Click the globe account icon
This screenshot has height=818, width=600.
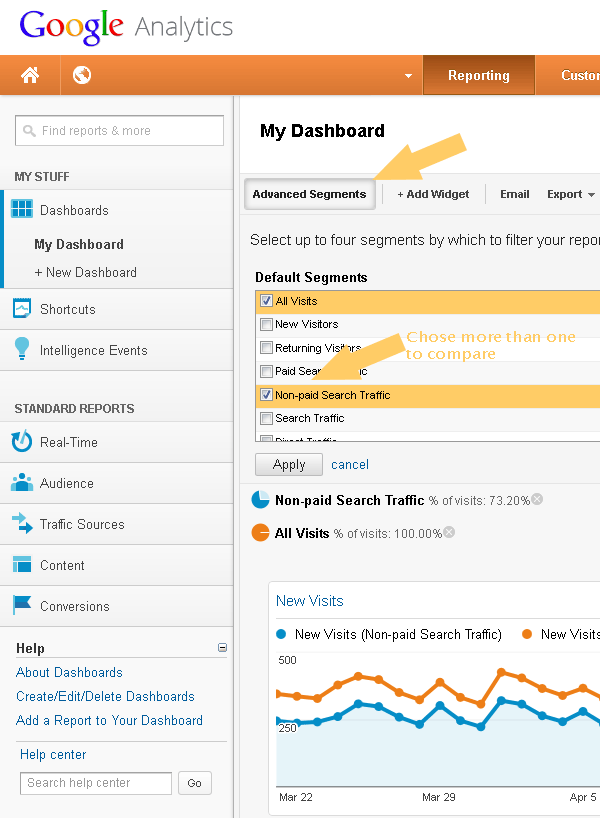[82, 75]
